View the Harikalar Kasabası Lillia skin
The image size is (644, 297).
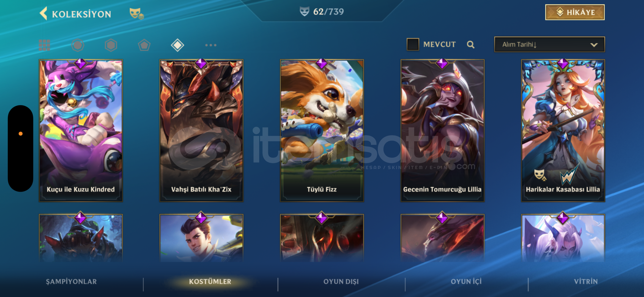point(563,131)
